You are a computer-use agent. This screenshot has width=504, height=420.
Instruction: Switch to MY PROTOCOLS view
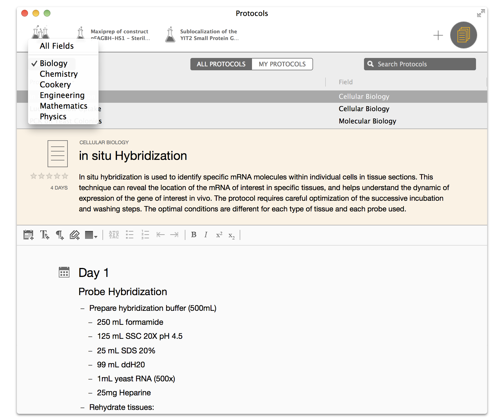click(282, 64)
